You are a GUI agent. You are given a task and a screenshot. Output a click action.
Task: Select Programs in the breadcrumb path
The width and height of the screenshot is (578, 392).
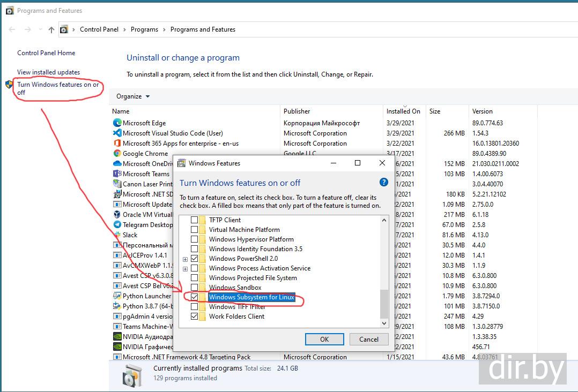[144, 29]
